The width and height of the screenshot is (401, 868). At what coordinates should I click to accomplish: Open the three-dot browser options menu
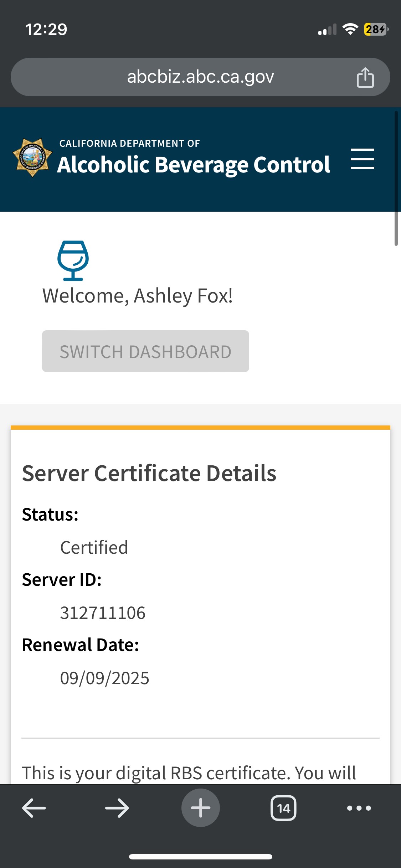[359, 808]
